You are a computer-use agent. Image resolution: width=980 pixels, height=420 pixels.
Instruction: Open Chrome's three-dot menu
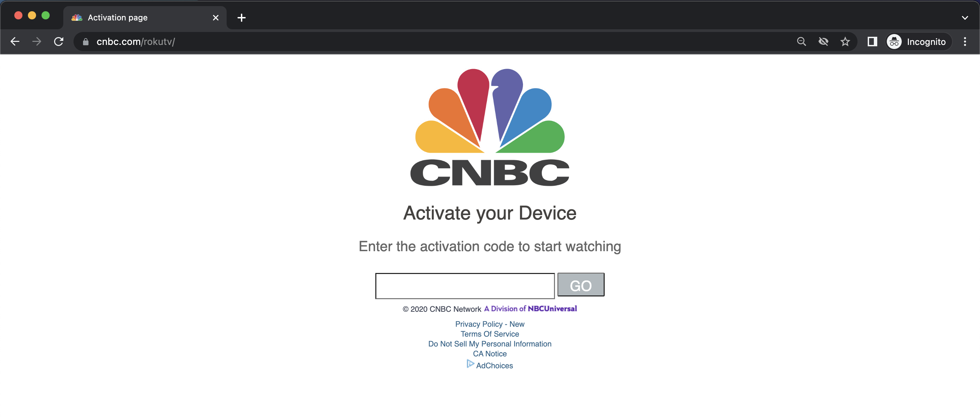coord(965,42)
